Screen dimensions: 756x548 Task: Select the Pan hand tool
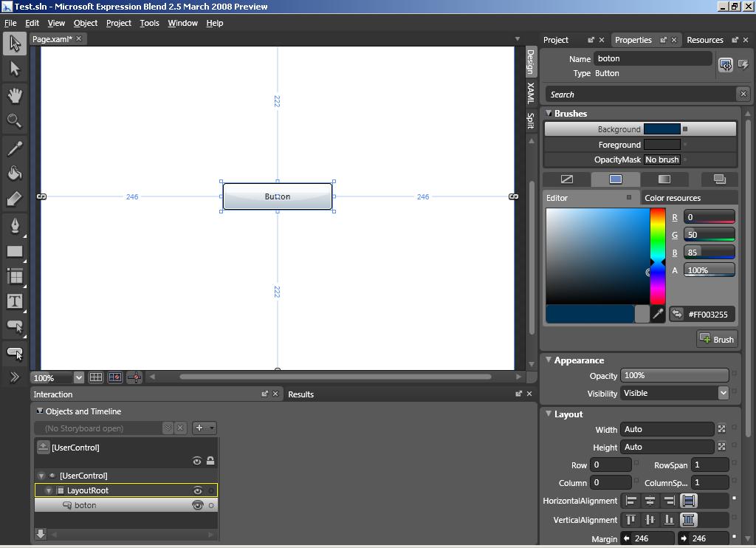(15, 95)
